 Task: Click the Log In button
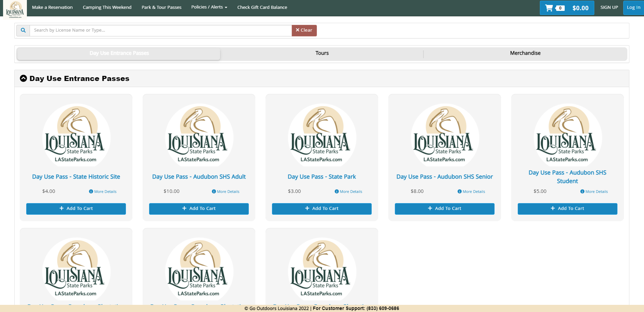(x=633, y=7)
